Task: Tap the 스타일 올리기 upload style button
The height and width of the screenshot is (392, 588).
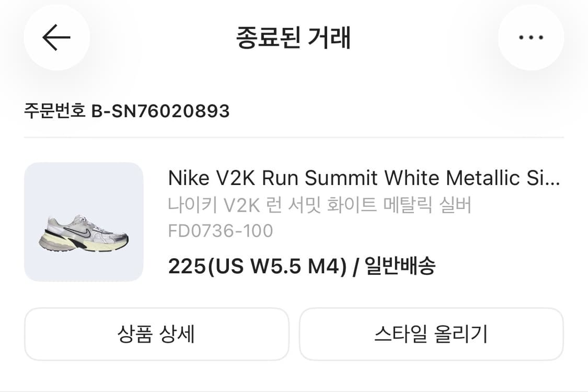Action: point(432,333)
